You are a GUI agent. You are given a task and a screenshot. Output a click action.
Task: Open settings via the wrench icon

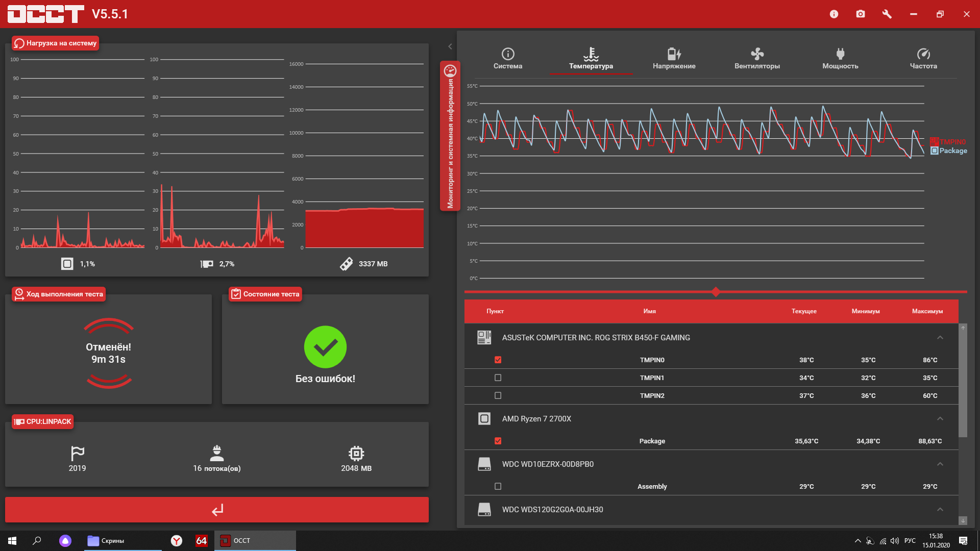[887, 14]
